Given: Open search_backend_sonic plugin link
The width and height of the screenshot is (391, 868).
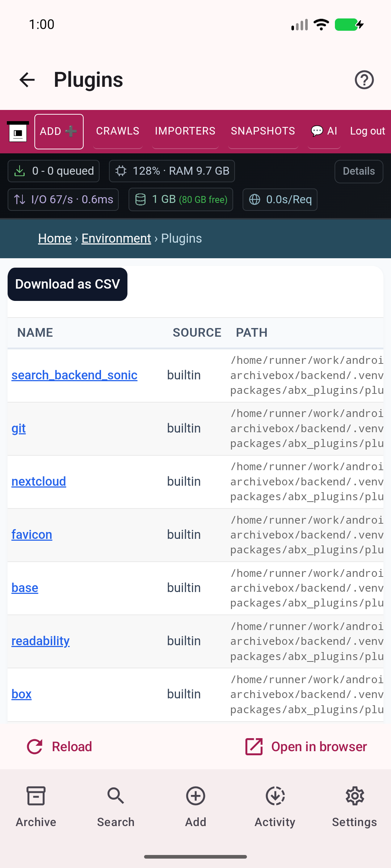Looking at the screenshot, I should click(x=74, y=375).
